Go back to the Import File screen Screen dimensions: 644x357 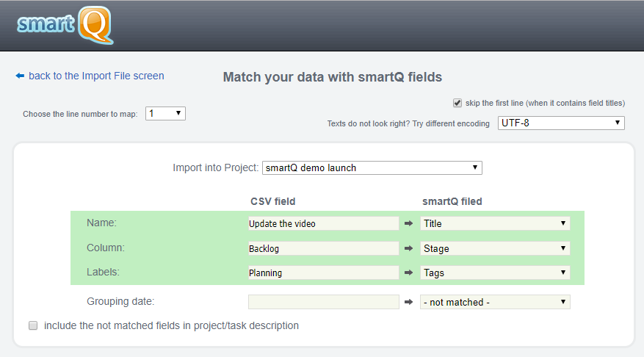pyautogui.click(x=96, y=76)
